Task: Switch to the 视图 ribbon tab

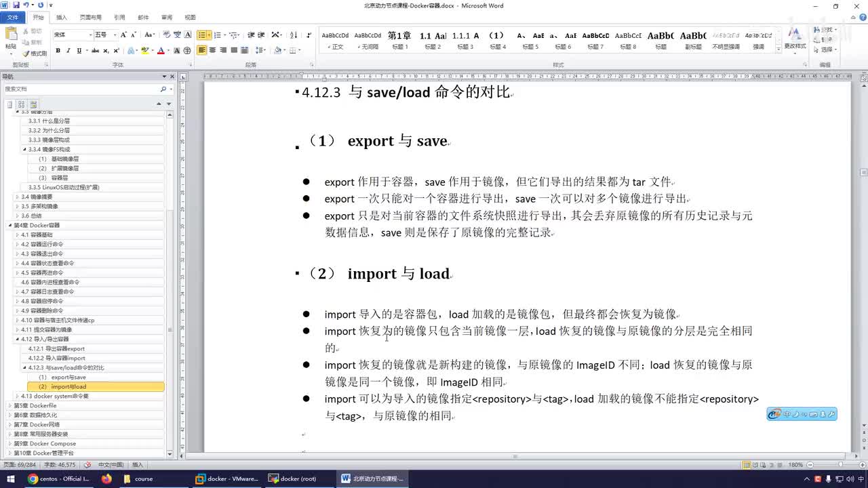Action: click(x=190, y=17)
